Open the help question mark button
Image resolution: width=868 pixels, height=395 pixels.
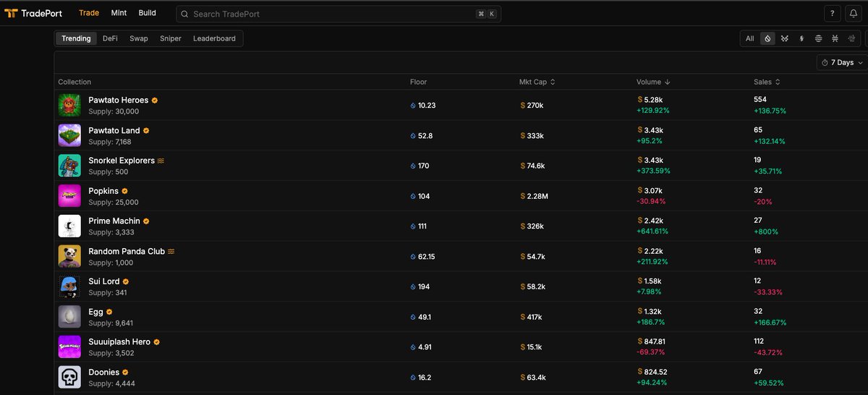833,14
